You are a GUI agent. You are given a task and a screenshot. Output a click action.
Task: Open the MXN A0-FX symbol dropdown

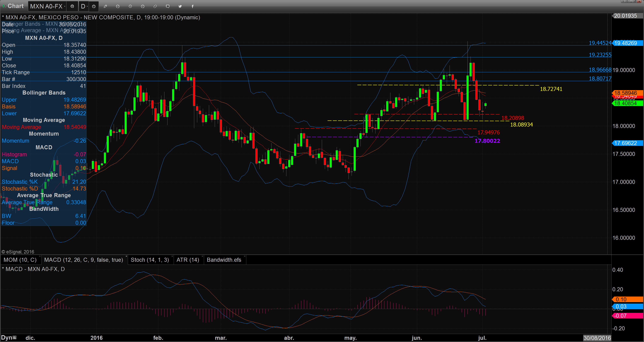click(x=64, y=6)
